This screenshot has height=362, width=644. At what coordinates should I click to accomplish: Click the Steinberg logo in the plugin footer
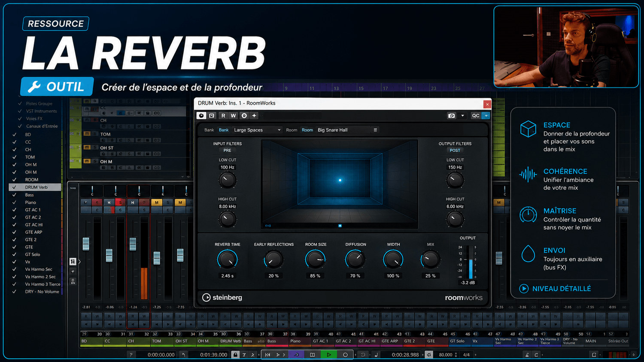[x=222, y=298]
